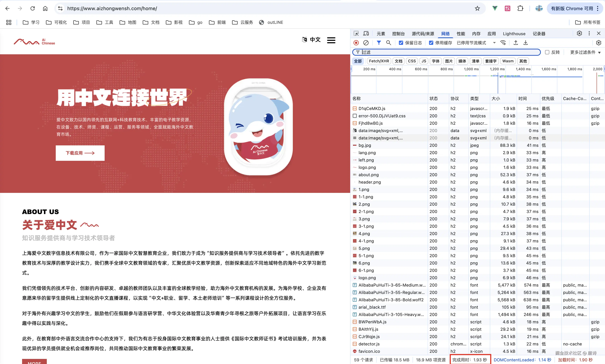This screenshot has height=364, width=605.
Task: Open the DevTools settings gear icon
Action: 579,33
